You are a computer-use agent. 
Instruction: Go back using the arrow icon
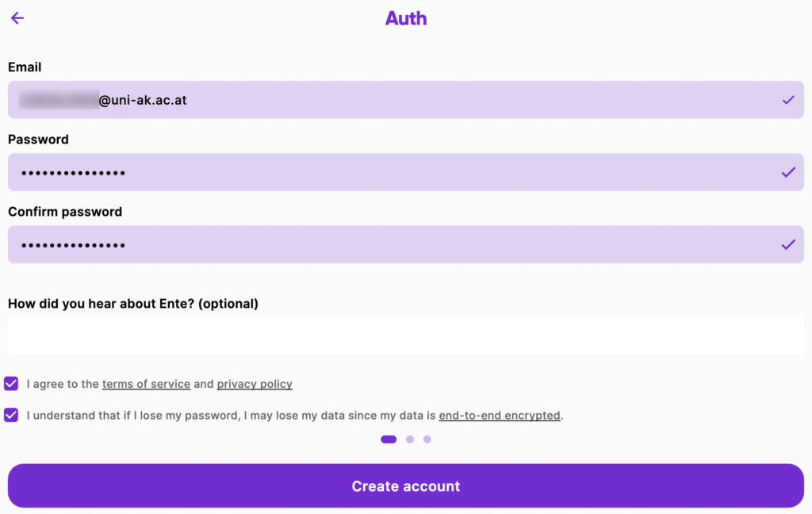coord(17,18)
